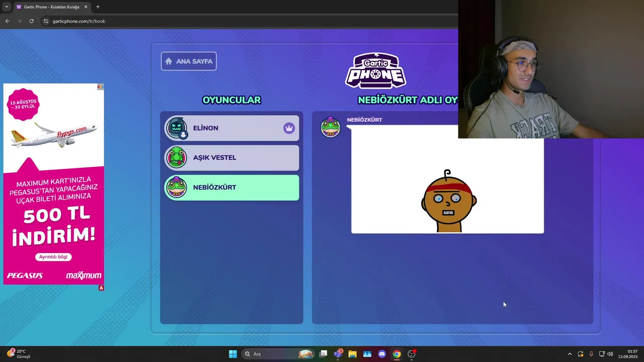Open Task View on the taskbar
This screenshot has width=644, height=362.
point(324,354)
